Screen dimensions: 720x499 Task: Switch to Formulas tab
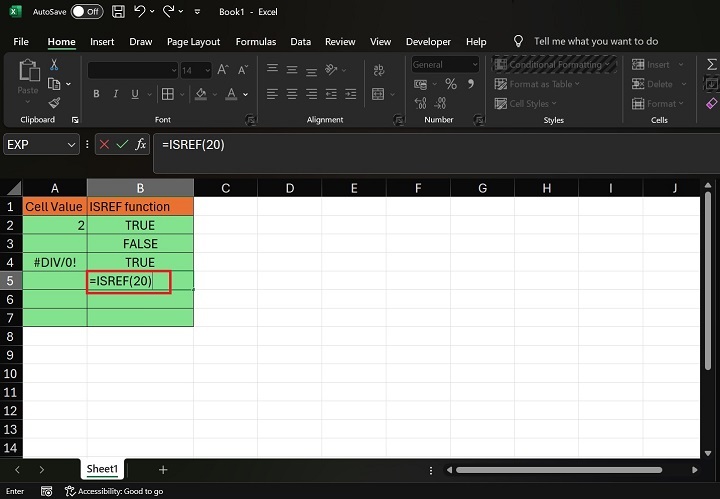pos(256,42)
